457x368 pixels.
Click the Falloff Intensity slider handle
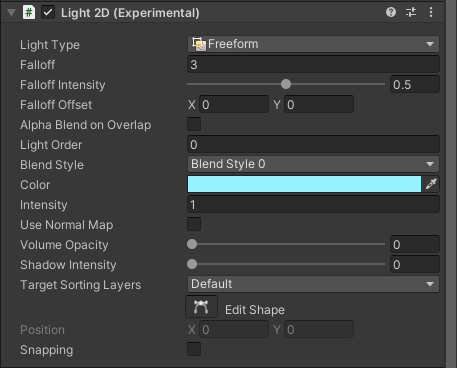(x=286, y=84)
